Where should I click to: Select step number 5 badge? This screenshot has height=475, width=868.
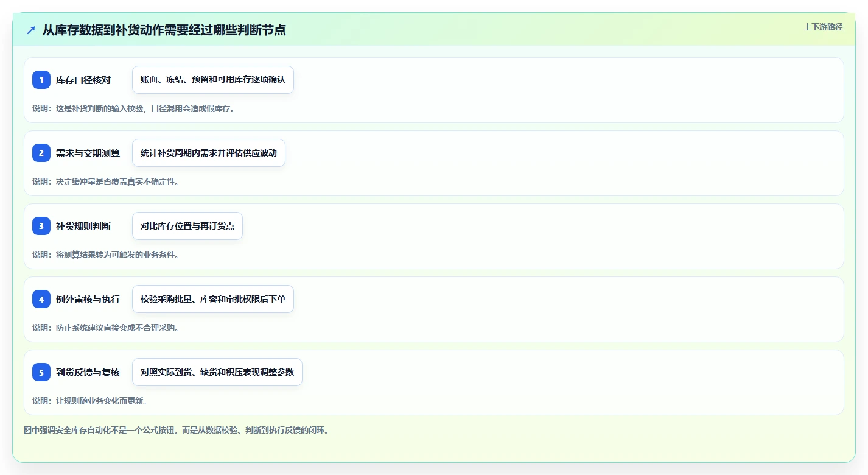click(41, 372)
